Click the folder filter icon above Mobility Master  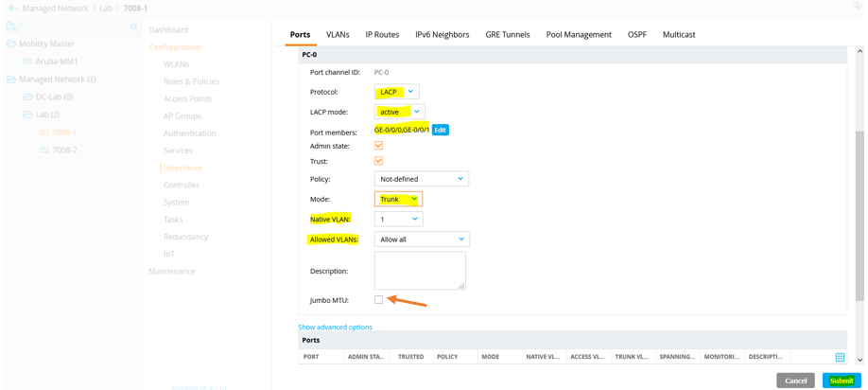click(x=11, y=27)
